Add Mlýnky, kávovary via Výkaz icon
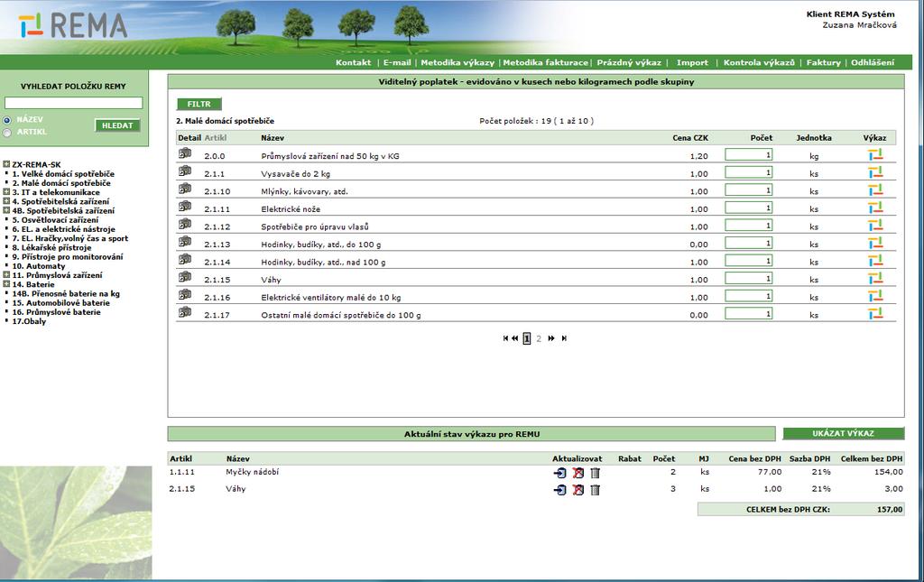The height and width of the screenshot is (582, 924). (875, 190)
